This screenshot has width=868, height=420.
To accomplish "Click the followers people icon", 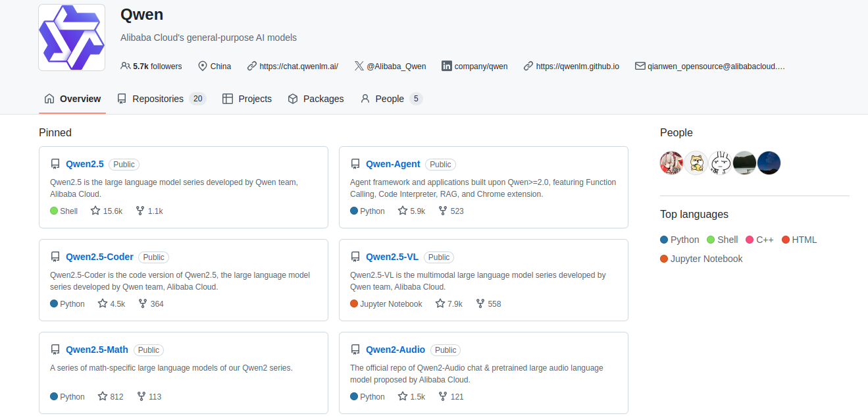I will point(125,66).
